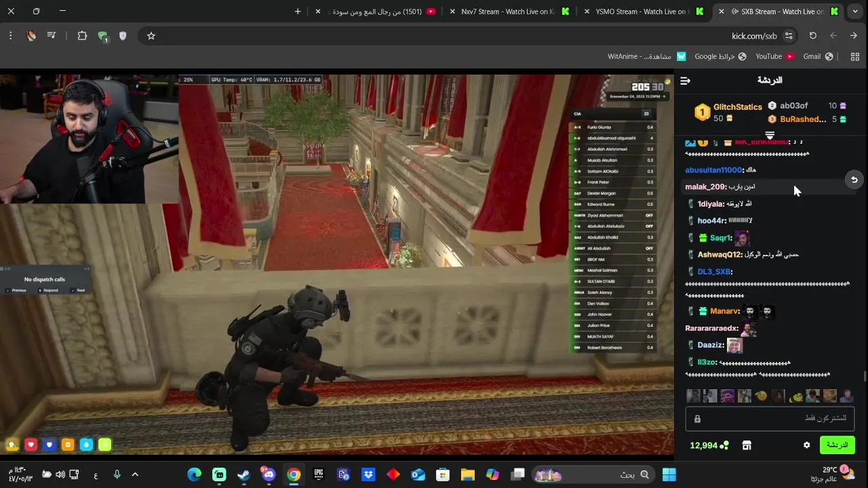The width and height of the screenshot is (868, 488).
Task: Click the chat panel scrollbar
Action: point(865,376)
